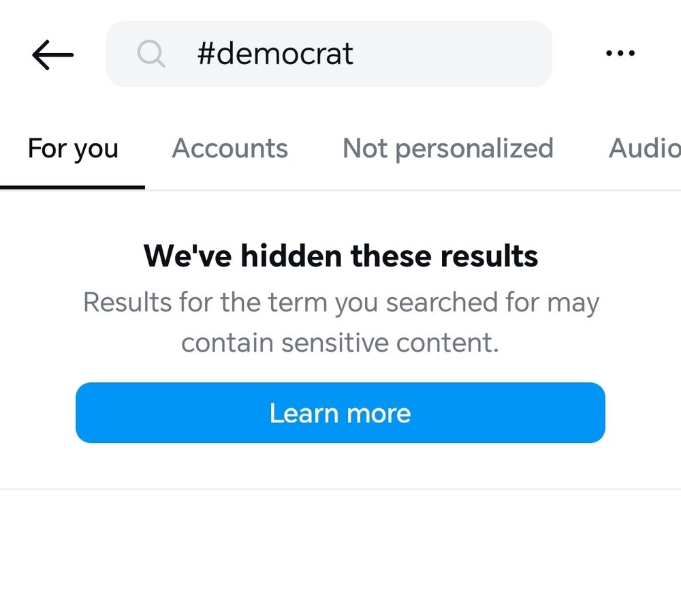Screen dimensions: 681x616
Task: Click the back arrow to leave search
Action: (x=52, y=54)
